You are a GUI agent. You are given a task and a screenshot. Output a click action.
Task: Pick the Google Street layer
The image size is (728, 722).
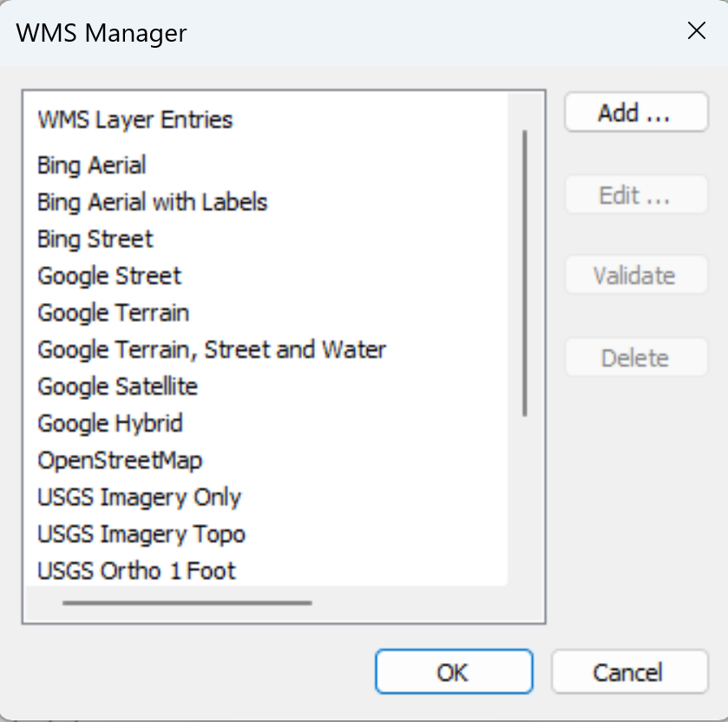pyautogui.click(x=109, y=276)
